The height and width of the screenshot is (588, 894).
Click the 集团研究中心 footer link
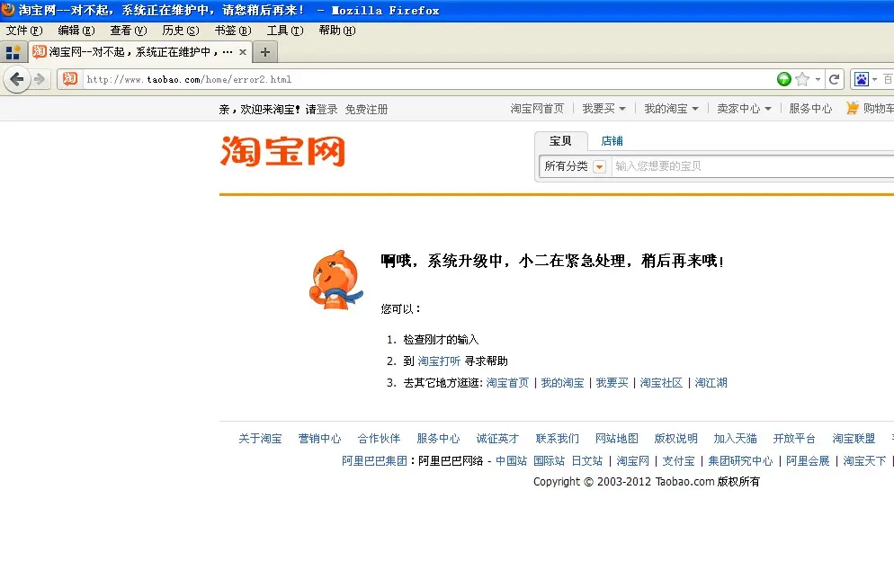(740, 461)
